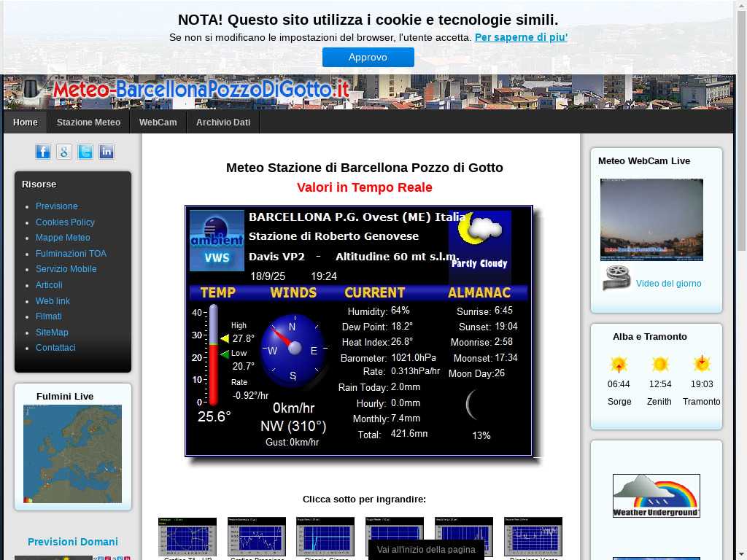Click 'Vai all'inizio della pagina' button
Viewport: 747px width, 560px height.
coord(426,550)
